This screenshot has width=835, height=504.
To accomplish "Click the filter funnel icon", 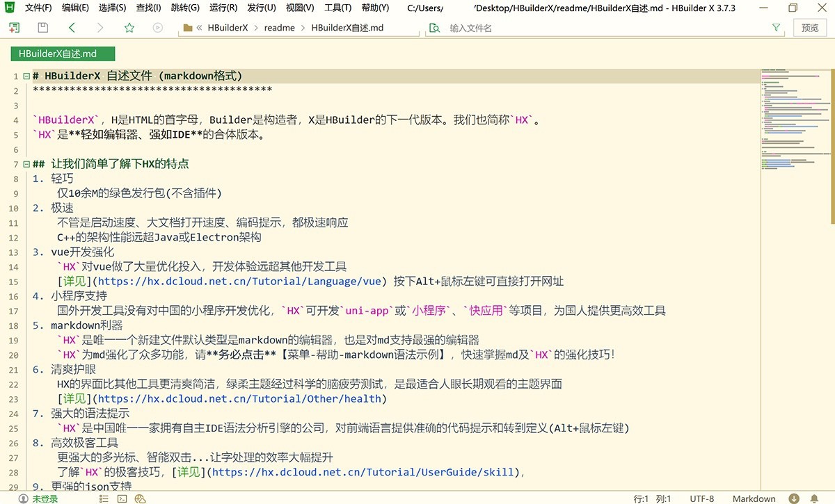I will pos(776,28).
